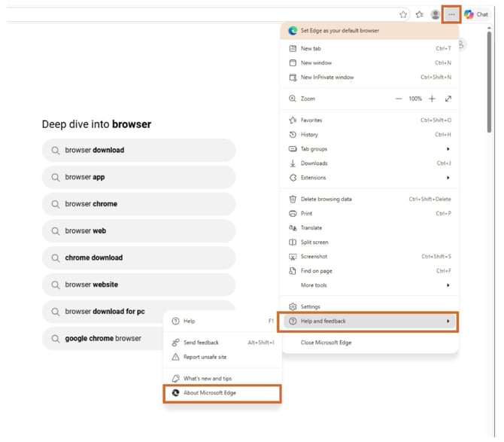Choose Find on page
504x442 pixels.
pyautogui.click(x=369, y=271)
